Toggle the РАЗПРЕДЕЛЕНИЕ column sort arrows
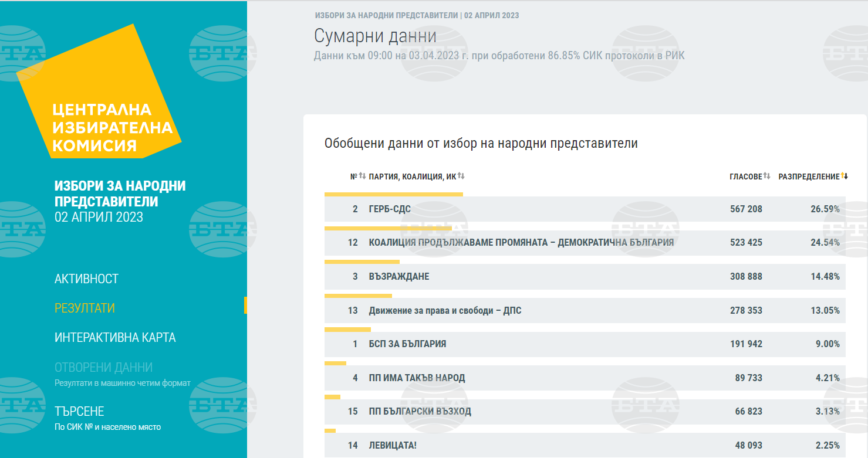Viewport: 868px width, 458px height. pos(845,177)
